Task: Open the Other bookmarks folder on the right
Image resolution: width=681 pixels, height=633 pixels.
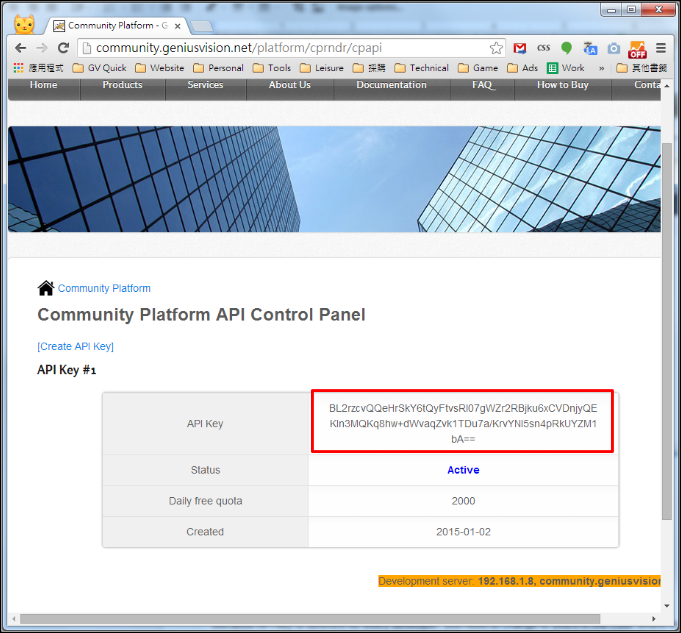Action: 641,68
